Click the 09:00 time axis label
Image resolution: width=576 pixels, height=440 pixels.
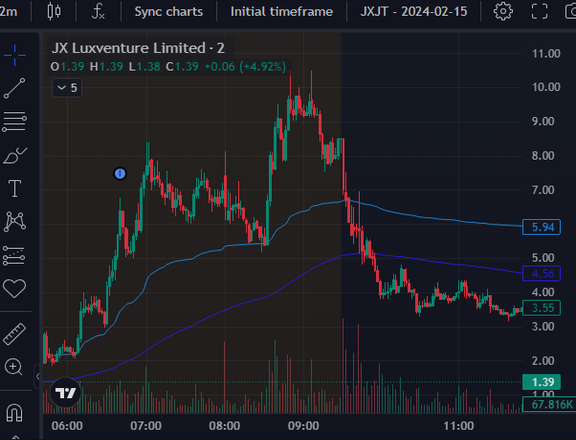tap(303, 426)
